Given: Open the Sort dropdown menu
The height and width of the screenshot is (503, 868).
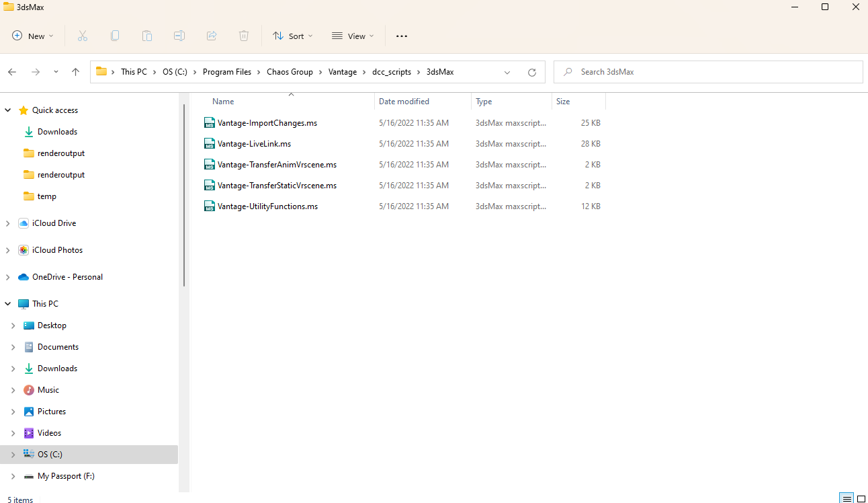Looking at the screenshot, I should [x=292, y=36].
